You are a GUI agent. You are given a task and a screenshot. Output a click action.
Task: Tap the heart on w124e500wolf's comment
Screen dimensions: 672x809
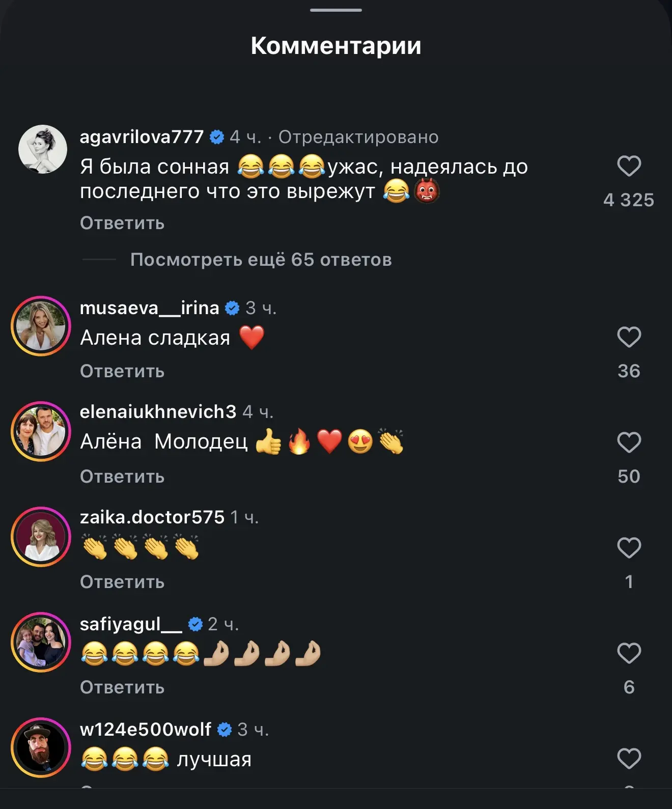pos(629,759)
